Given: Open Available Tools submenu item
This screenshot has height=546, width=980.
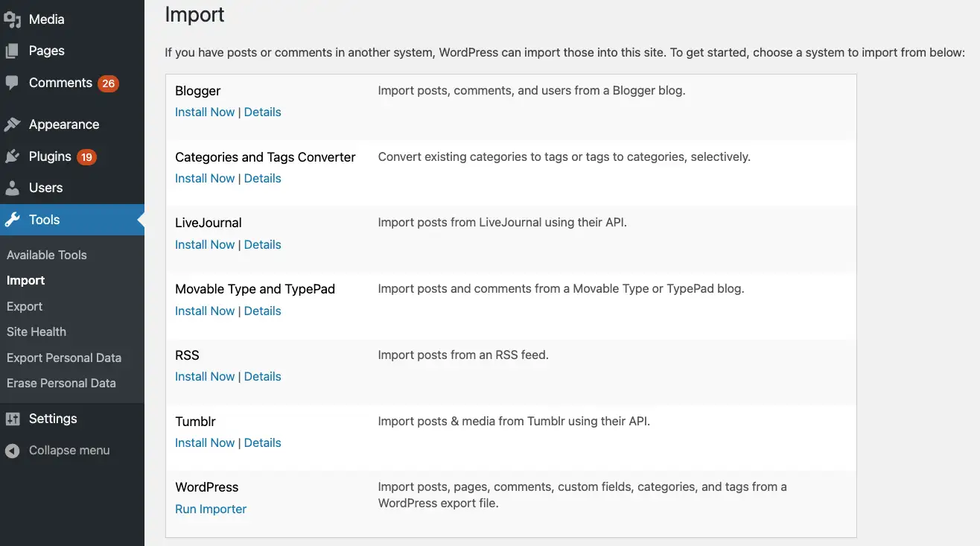Looking at the screenshot, I should click(47, 255).
